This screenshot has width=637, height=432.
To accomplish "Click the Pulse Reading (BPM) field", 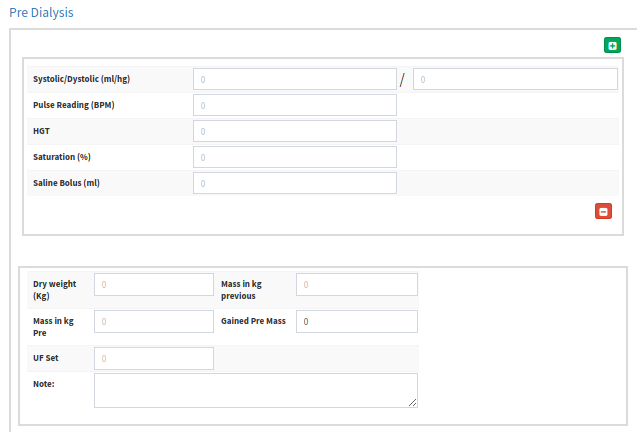I will tap(295, 105).
